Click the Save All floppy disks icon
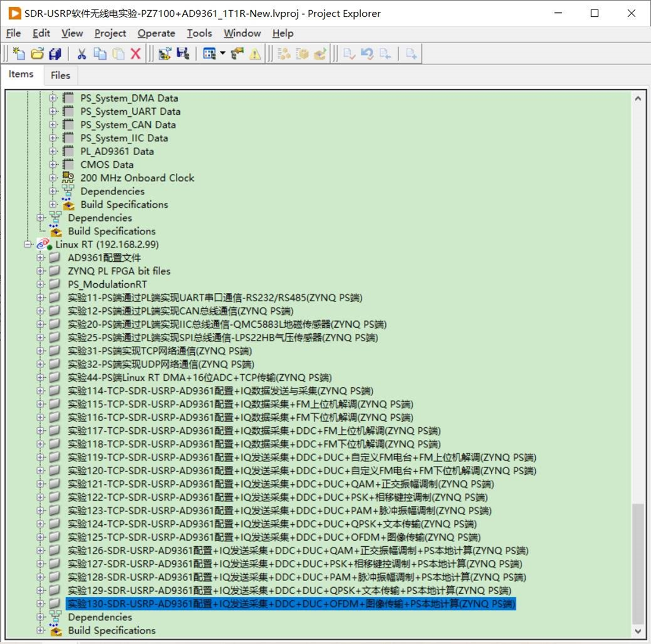The height and width of the screenshot is (644, 651). 55,53
